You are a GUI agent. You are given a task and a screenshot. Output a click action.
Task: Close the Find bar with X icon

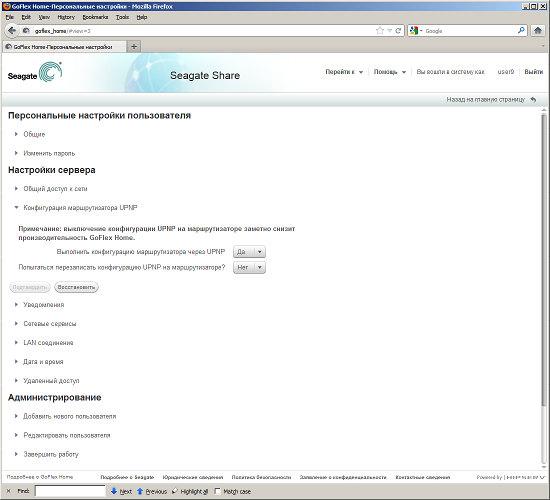pyautogui.click(x=8, y=491)
